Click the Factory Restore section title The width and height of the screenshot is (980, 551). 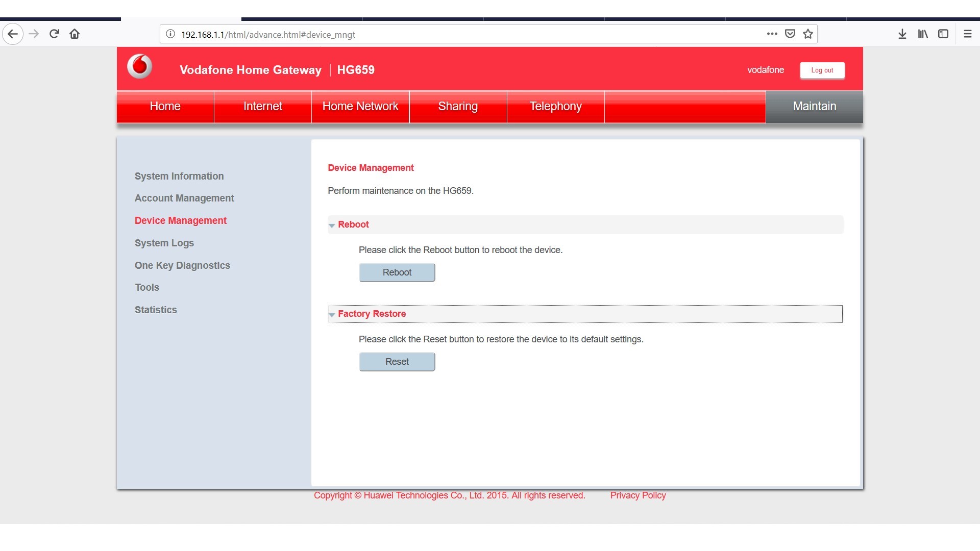tap(372, 314)
